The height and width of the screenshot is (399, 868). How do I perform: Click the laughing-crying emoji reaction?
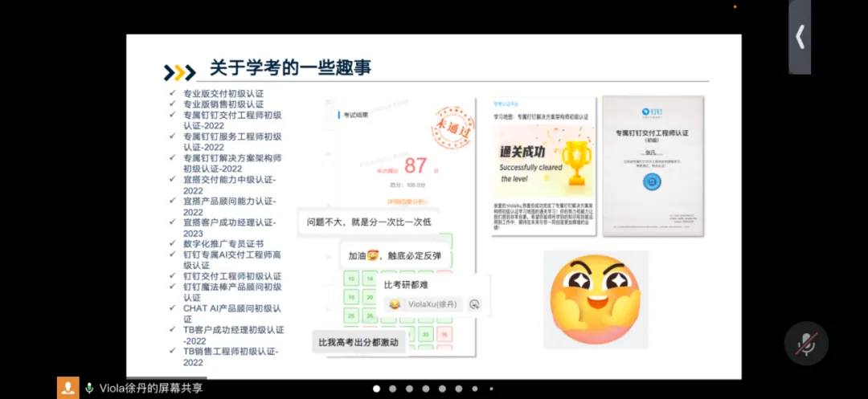click(x=395, y=304)
